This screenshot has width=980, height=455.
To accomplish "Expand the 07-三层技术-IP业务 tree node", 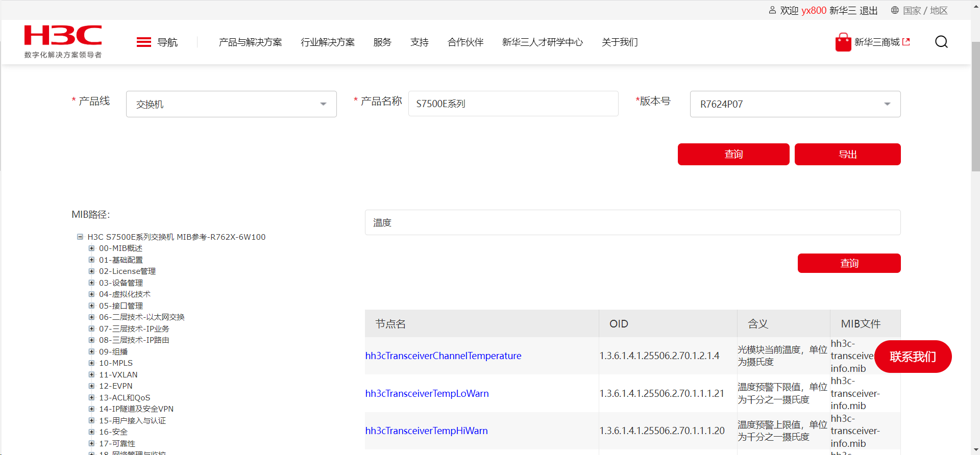I will coord(91,328).
